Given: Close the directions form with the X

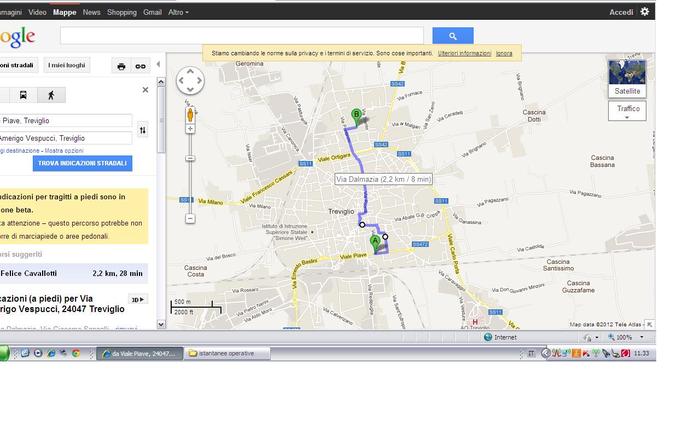Looking at the screenshot, I should coord(145,90).
